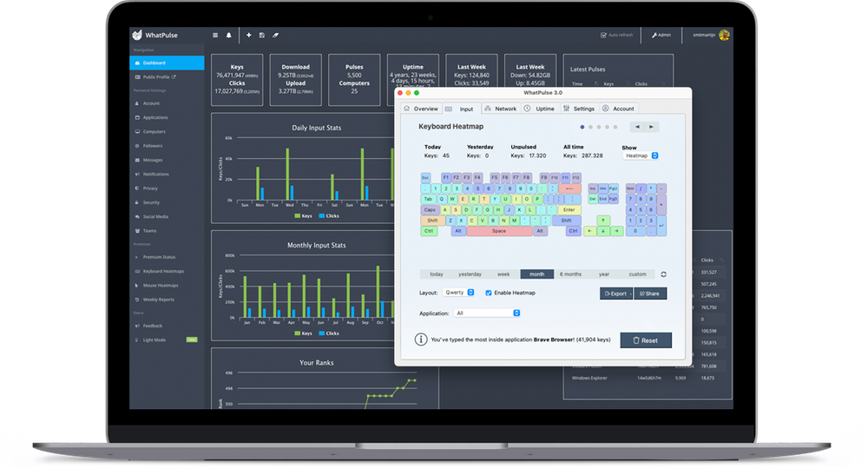Click the Esc key on the heatmap
This screenshot has width=868, height=469.
(425, 178)
